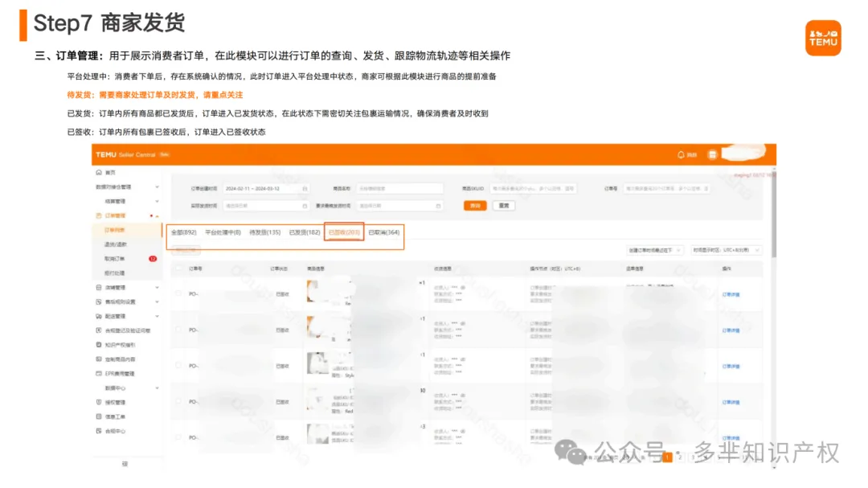Viewport: 868px width, 488px height.
Task: Click the 商品名称 search input
Action: [x=399, y=189]
